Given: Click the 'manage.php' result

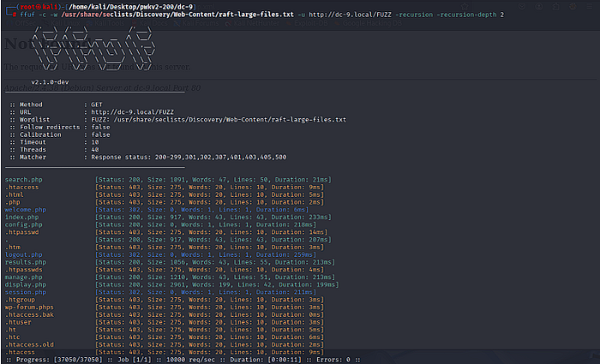Looking at the screenshot, I should [x=24, y=277].
